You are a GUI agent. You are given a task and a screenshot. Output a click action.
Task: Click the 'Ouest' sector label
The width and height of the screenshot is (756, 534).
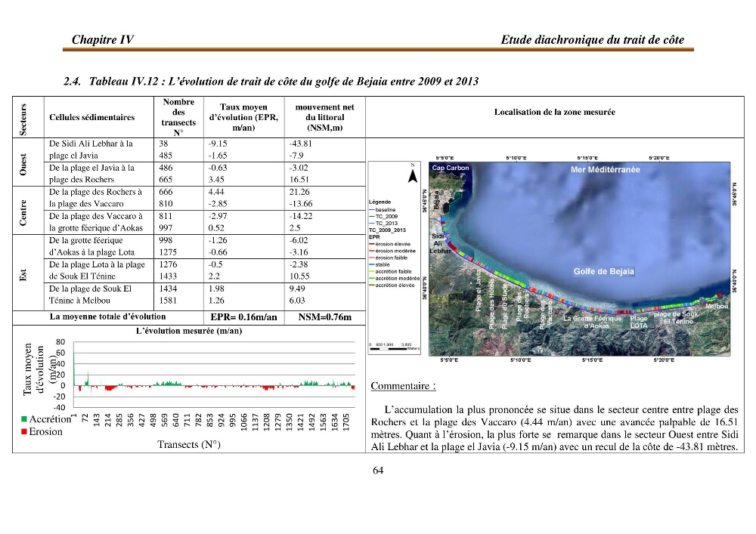point(23,164)
